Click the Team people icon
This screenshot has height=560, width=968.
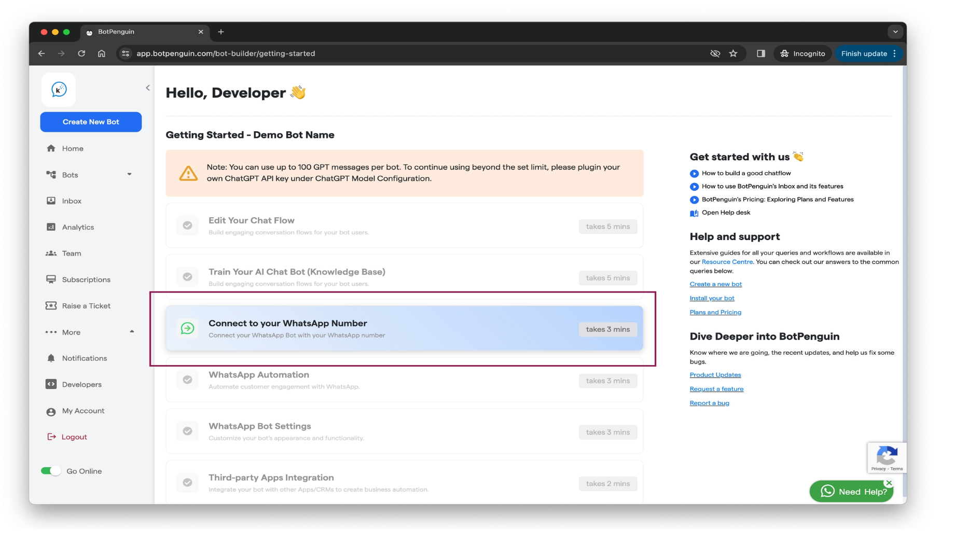point(51,253)
